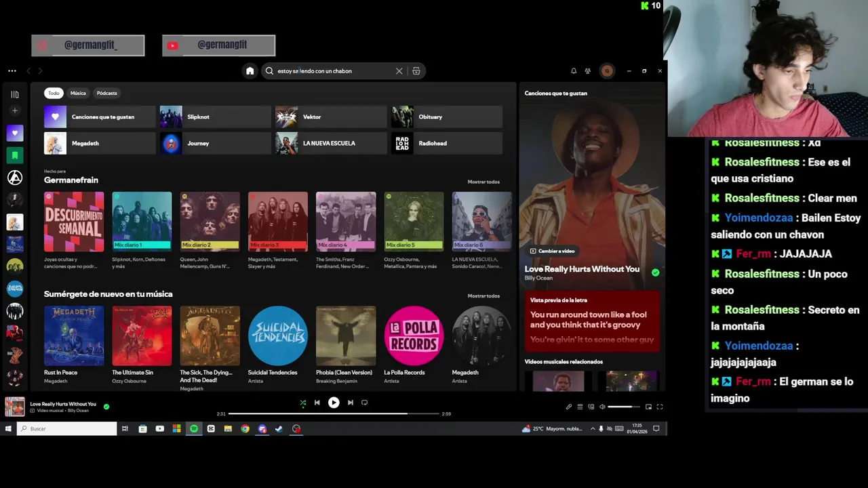This screenshot has width=868, height=488.
Task: Click the green saved checkmark in the player bar
Action: tap(106, 407)
